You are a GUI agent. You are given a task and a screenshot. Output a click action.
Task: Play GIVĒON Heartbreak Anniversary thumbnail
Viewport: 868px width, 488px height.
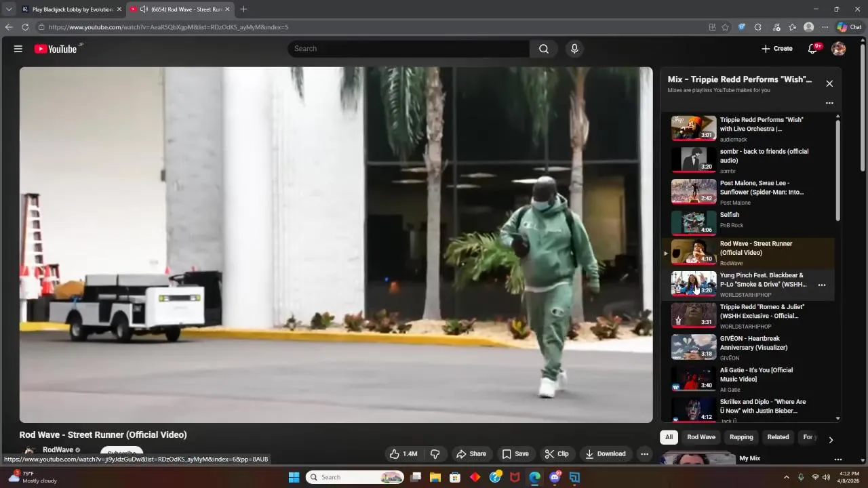(694, 347)
